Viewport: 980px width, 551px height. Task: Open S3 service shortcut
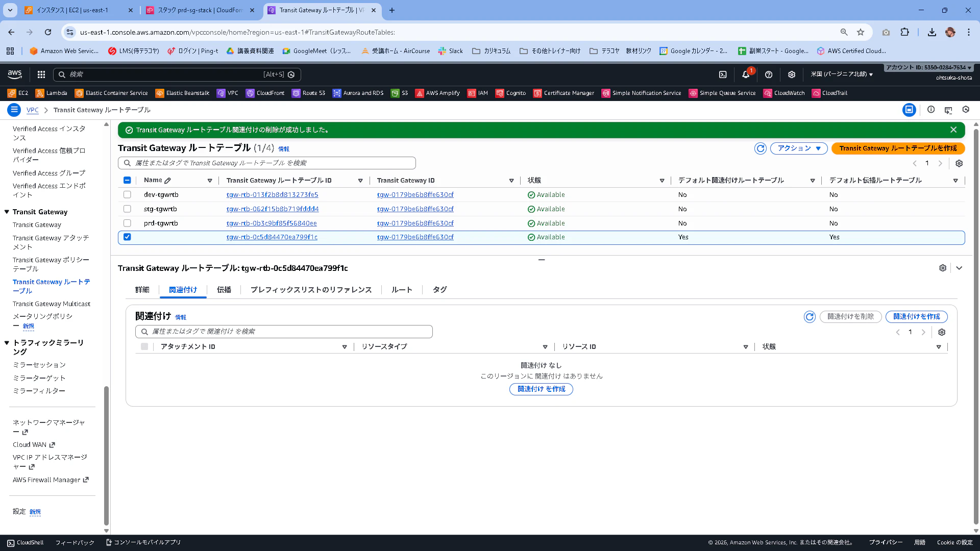[x=400, y=93]
